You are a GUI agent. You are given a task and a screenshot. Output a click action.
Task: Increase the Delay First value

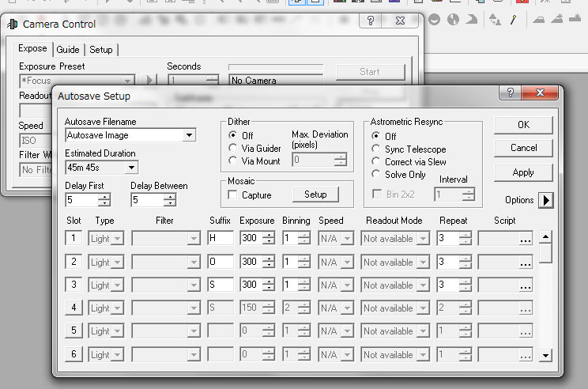(104, 197)
